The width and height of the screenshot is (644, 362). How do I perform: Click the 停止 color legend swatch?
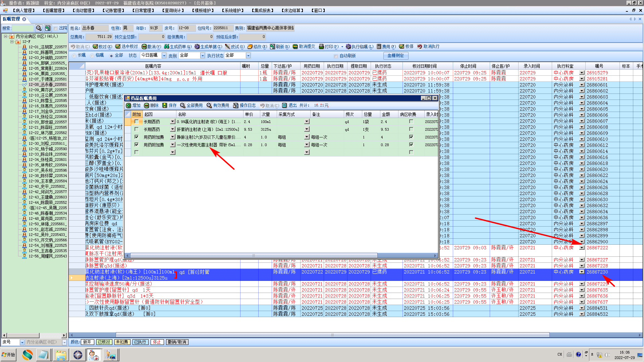pos(157,342)
